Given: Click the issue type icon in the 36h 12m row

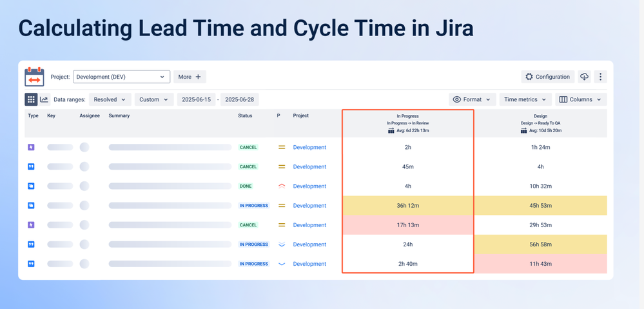Looking at the screenshot, I should click(31, 205).
